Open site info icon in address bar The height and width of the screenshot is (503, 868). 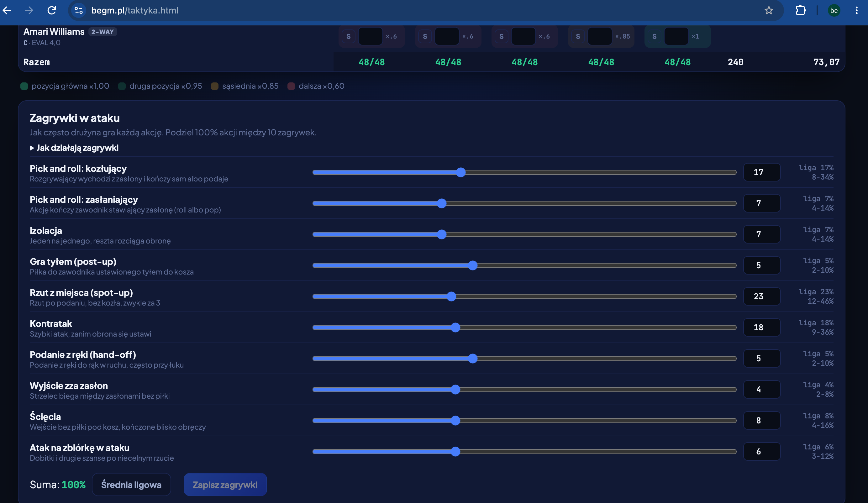click(79, 10)
